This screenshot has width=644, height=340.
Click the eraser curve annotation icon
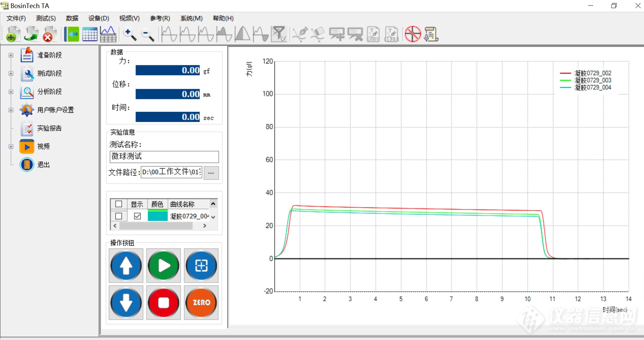tap(318, 34)
